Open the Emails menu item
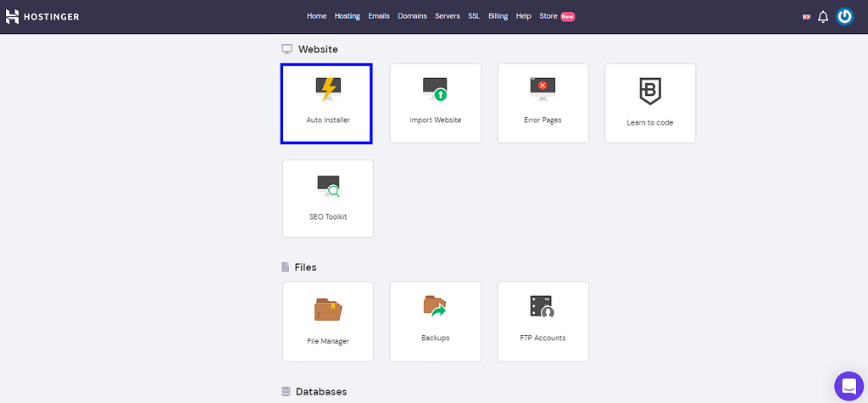 click(x=379, y=16)
